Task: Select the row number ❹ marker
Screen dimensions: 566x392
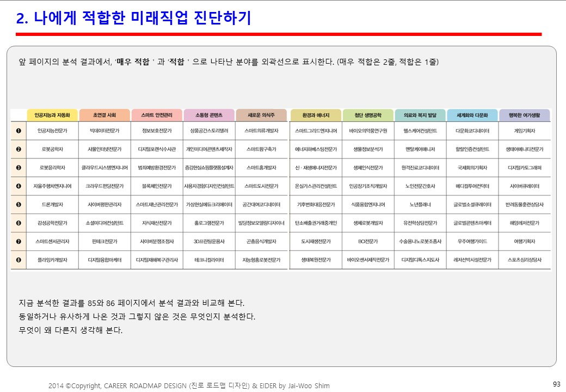Action: click(x=19, y=186)
